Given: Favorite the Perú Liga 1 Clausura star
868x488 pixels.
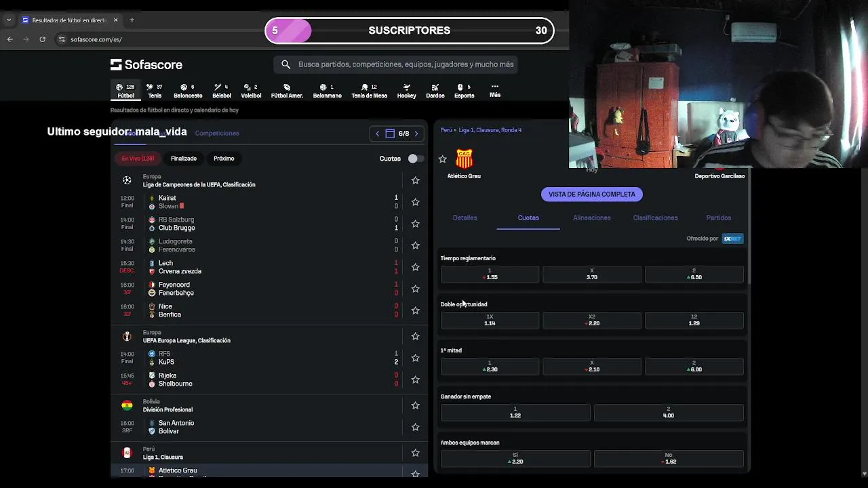Looking at the screenshot, I should (415, 453).
